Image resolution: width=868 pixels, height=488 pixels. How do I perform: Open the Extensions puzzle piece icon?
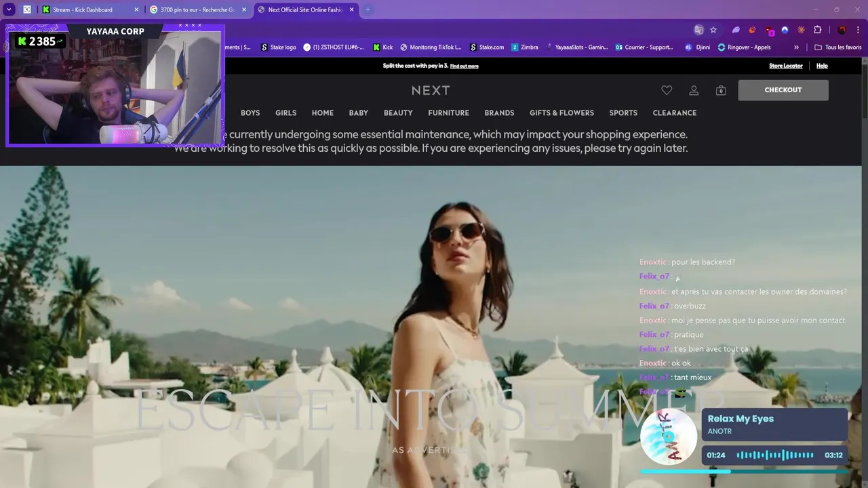click(818, 30)
